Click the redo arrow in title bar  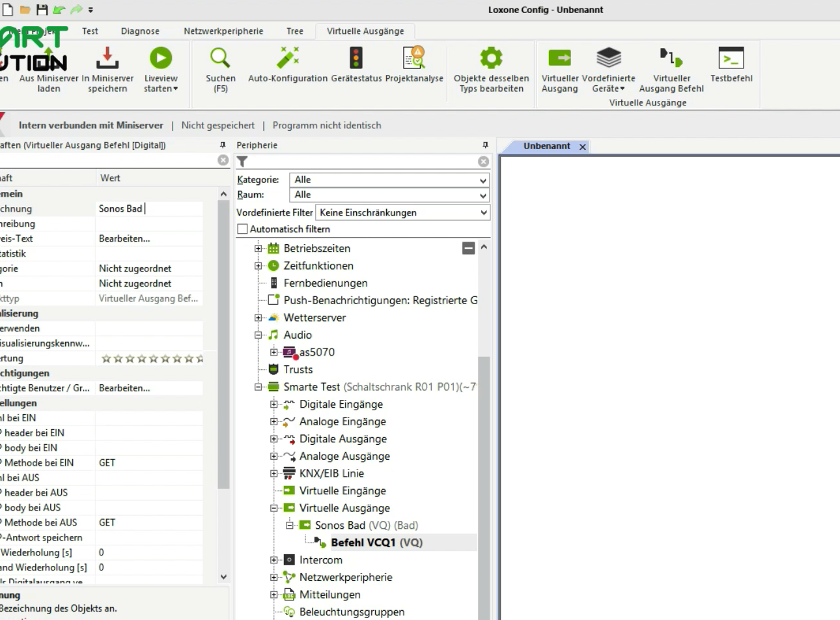pos(76,10)
